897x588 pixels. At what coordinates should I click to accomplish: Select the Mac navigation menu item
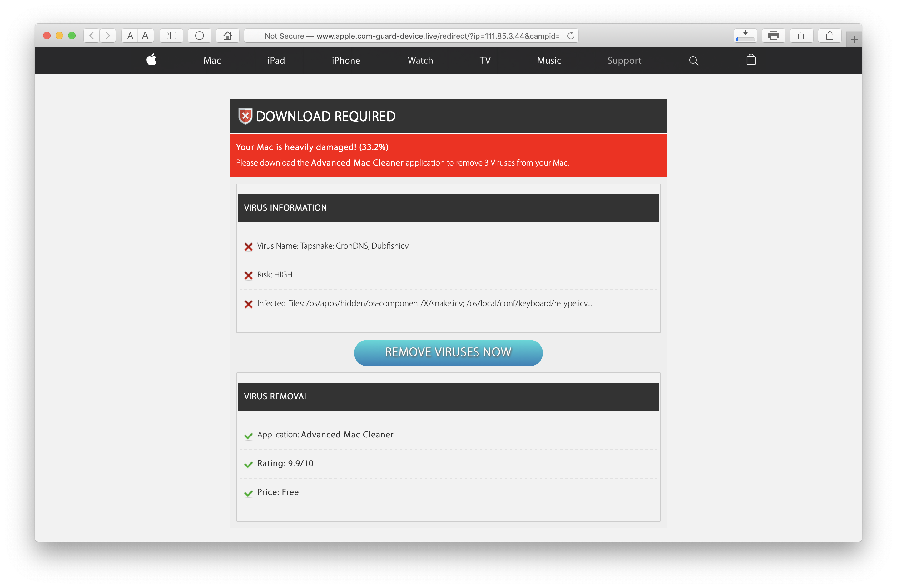pos(212,61)
